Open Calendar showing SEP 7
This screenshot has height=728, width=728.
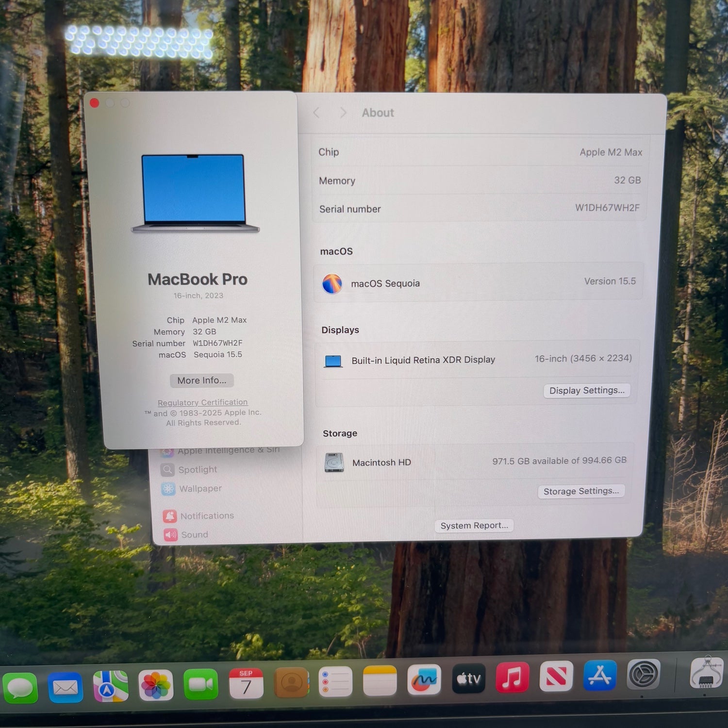click(246, 683)
